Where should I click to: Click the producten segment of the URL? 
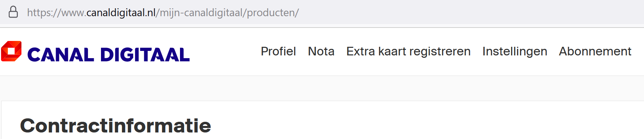[271, 12]
